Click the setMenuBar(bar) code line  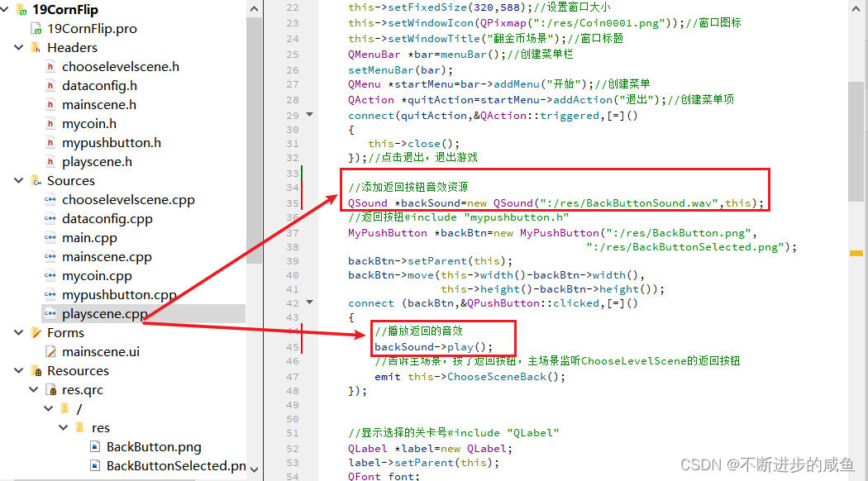tap(400, 69)
